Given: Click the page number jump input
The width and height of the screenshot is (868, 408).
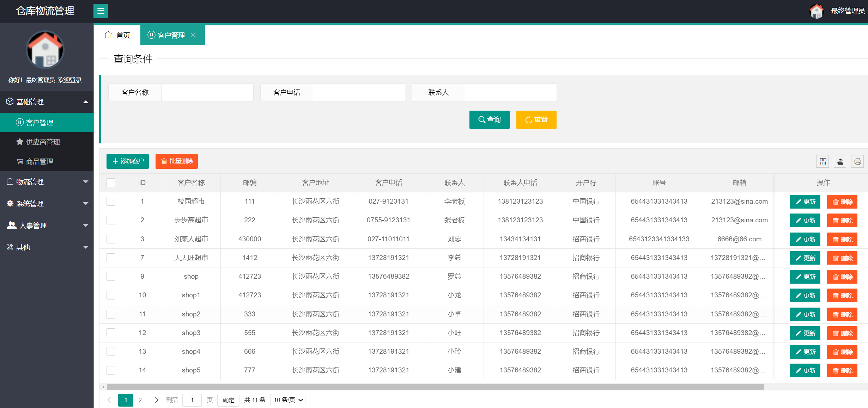Looking at the screenshot, I should 192,400.
